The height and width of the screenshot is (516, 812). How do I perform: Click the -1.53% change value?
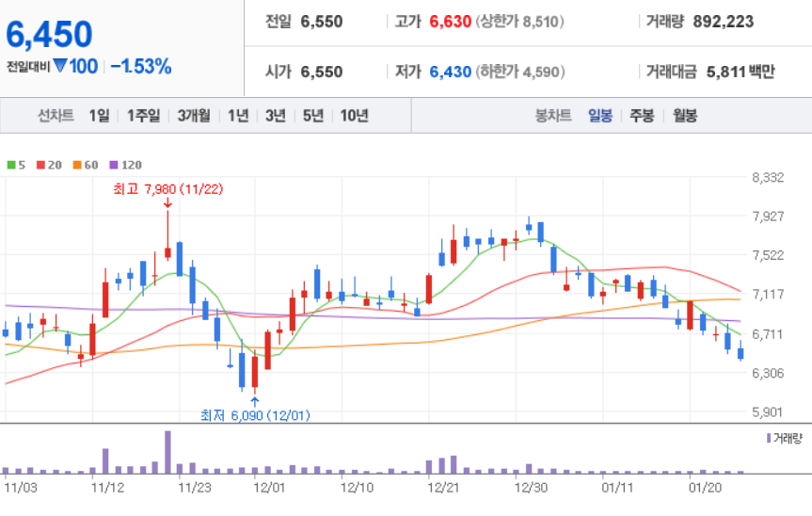coord(141,66)
